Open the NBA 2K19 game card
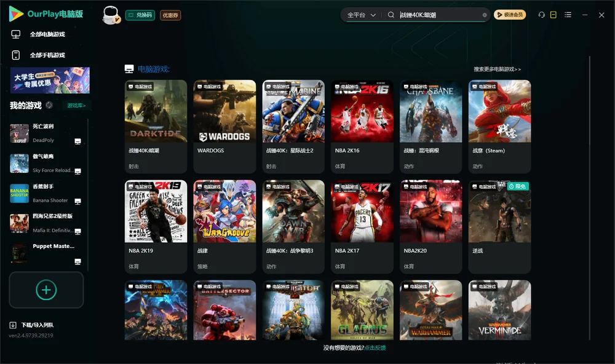 click(x=156, y=227)
